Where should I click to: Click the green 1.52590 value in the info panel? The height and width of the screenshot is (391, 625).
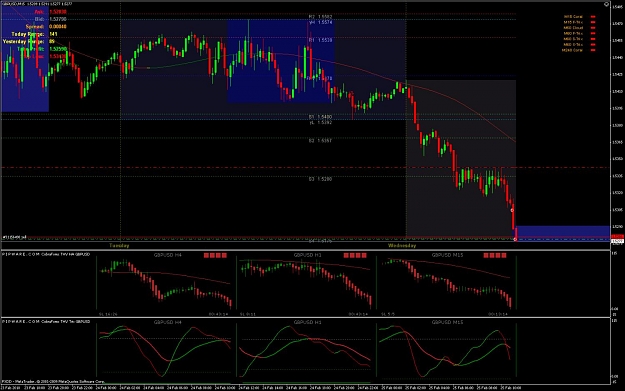click(x=58, y=49)
